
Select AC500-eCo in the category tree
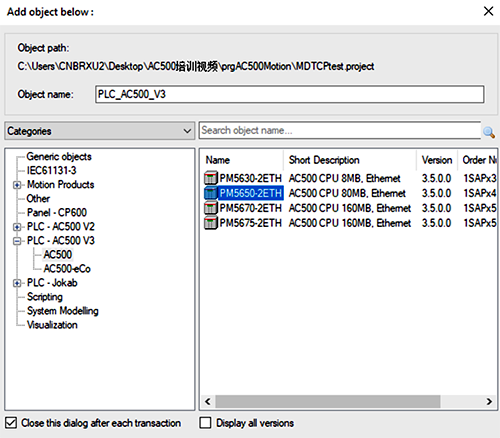pyautogui.click(x=67, y=269)
